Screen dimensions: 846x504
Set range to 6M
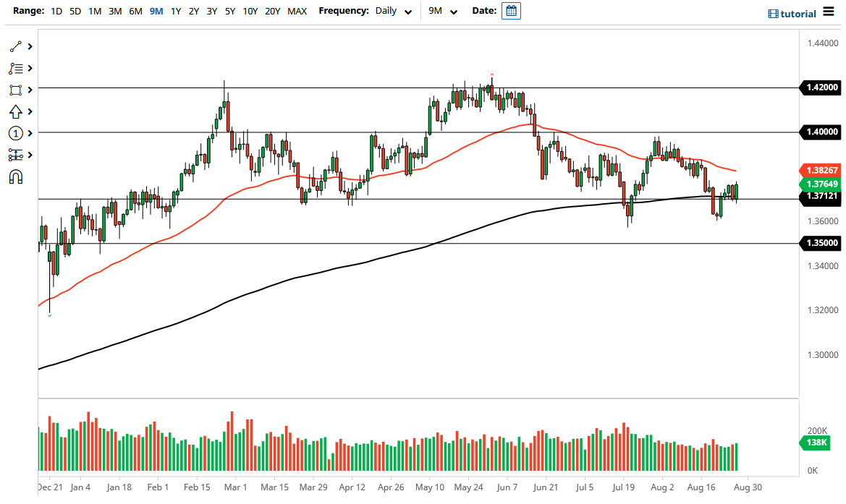(x=135, y=11)
